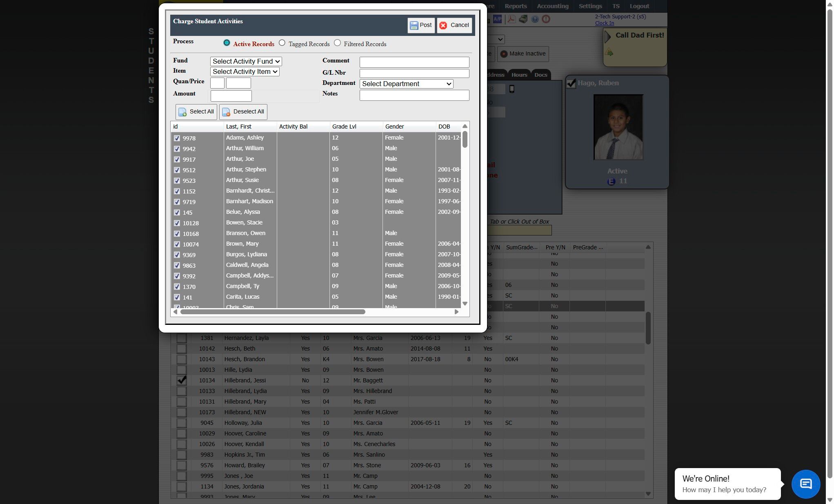This screenshot has height=504, width=834.
Task: Open the Select Activity Fund dropdown
Action: tap(246, 61)
